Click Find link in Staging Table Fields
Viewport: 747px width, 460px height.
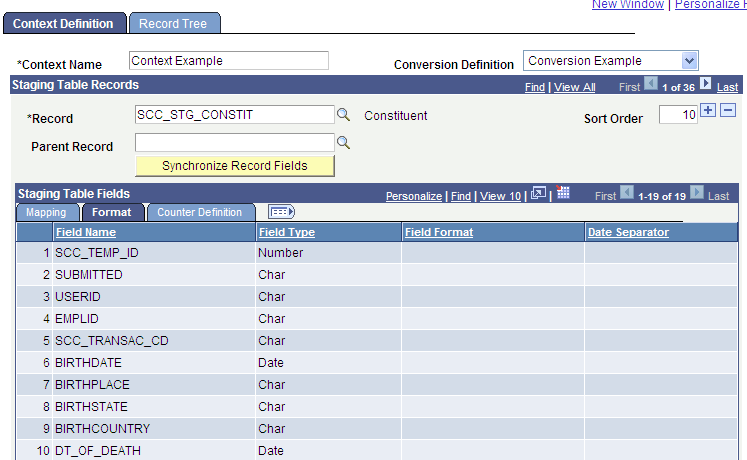pos(460,196)
